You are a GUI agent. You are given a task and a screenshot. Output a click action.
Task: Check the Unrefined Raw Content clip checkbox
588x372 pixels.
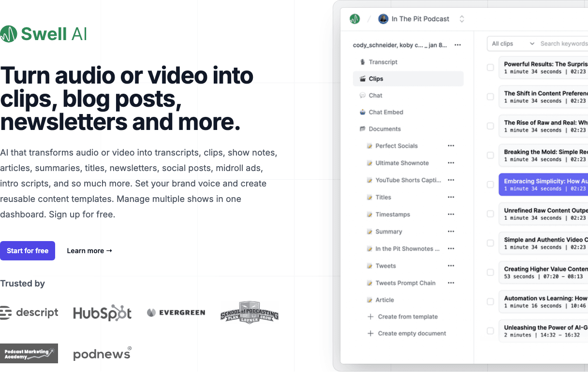click(x=490, y=214)
